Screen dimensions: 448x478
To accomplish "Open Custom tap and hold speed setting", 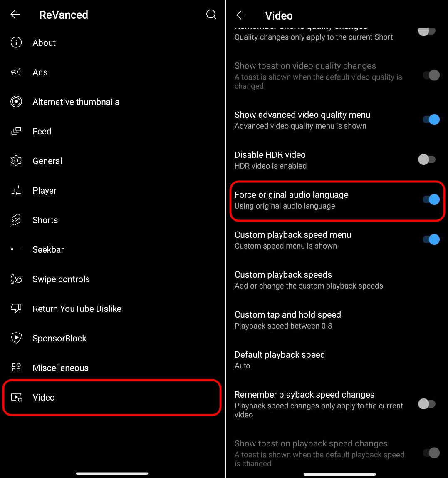I will 337,320.
